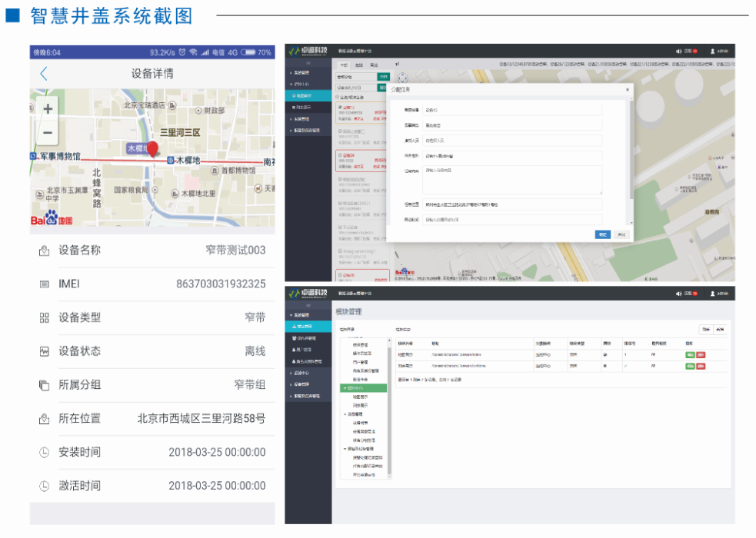The height and width of the screenshot is (538, 756).
Task: Expand 设备管理 in map window sidebar
Action: click(308, 119)
